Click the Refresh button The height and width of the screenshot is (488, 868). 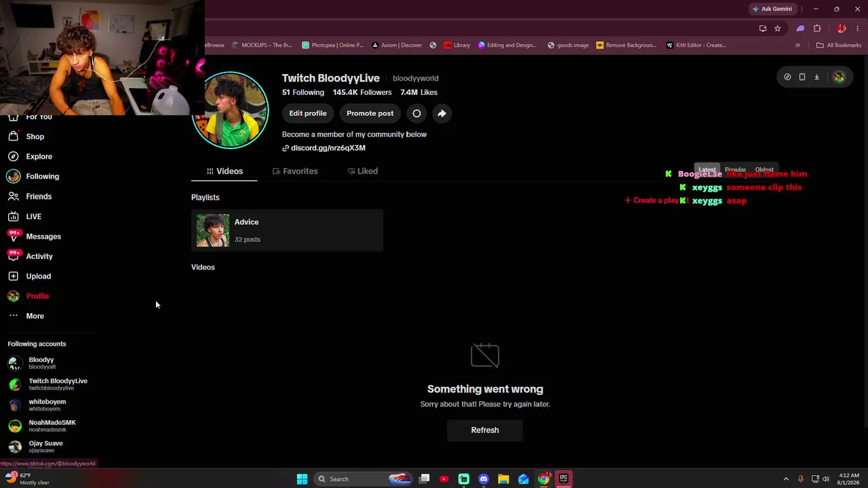click(485, 430)
